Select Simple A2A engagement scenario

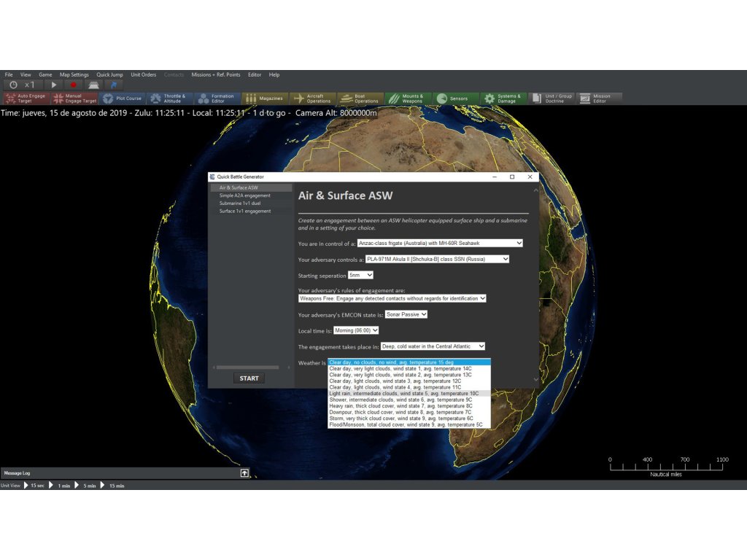coord(252,195)
